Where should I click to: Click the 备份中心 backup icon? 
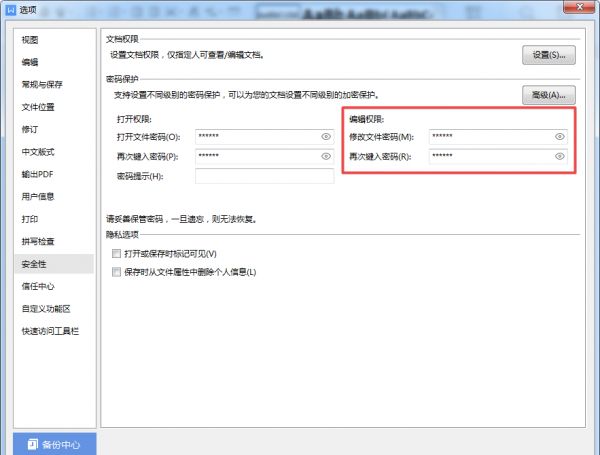32,443
